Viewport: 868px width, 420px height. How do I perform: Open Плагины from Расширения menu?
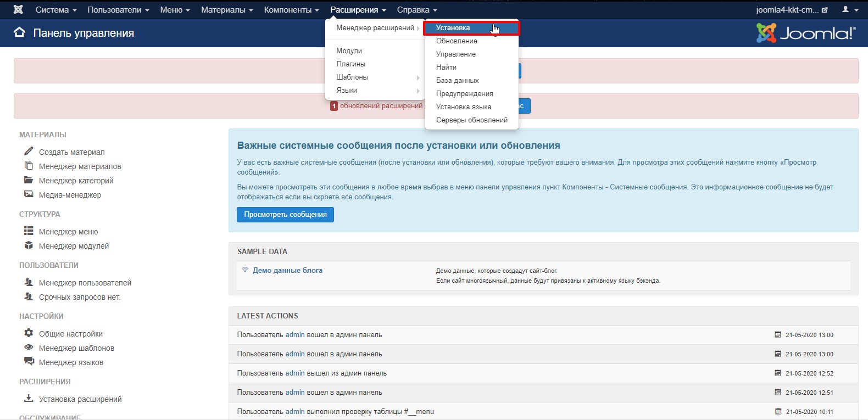(375, 64)
